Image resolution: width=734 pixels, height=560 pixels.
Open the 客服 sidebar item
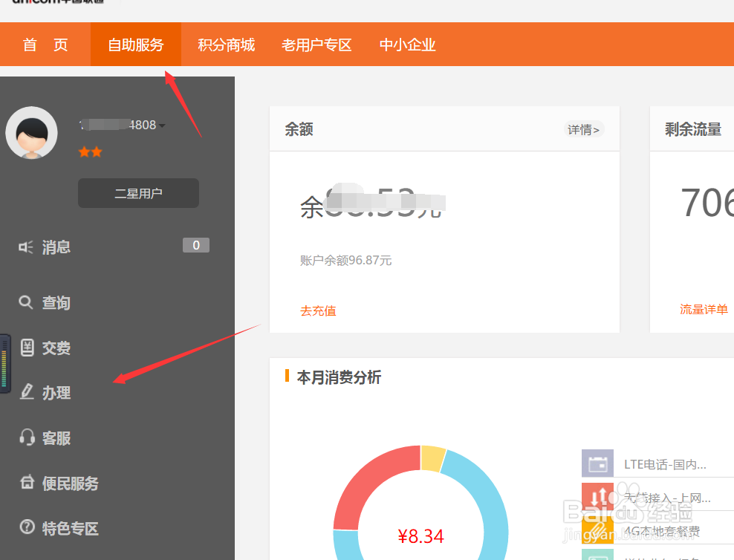tap(56, 438)
